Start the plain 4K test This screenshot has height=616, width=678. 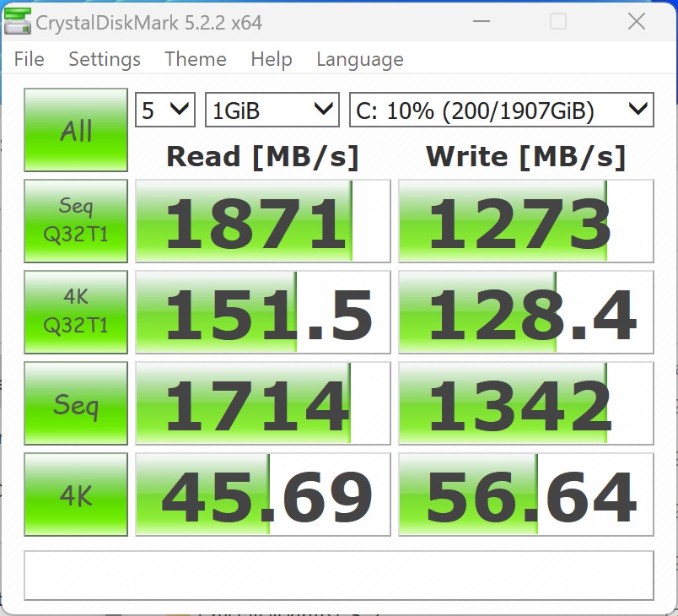point(76,494)
